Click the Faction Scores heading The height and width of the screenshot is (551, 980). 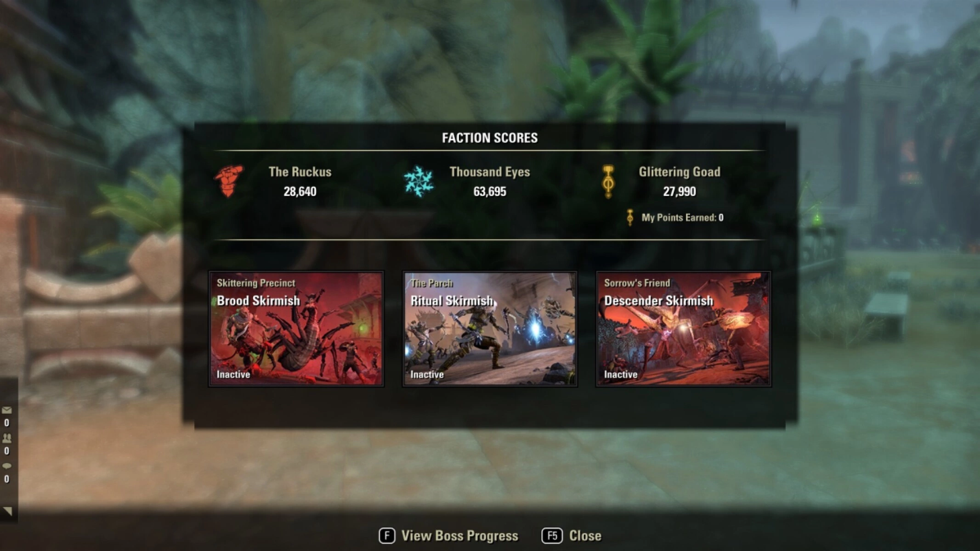coord(490,138)
